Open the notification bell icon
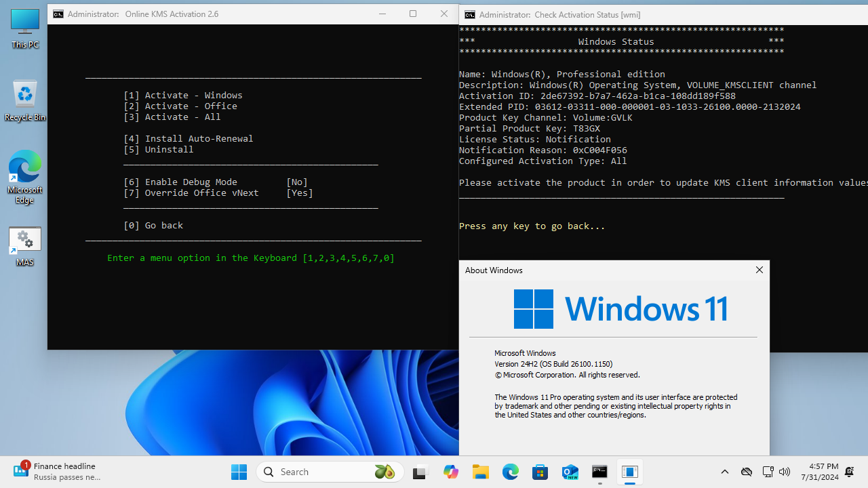The height and width of the screenshot is (488, 868). (850, 472)
